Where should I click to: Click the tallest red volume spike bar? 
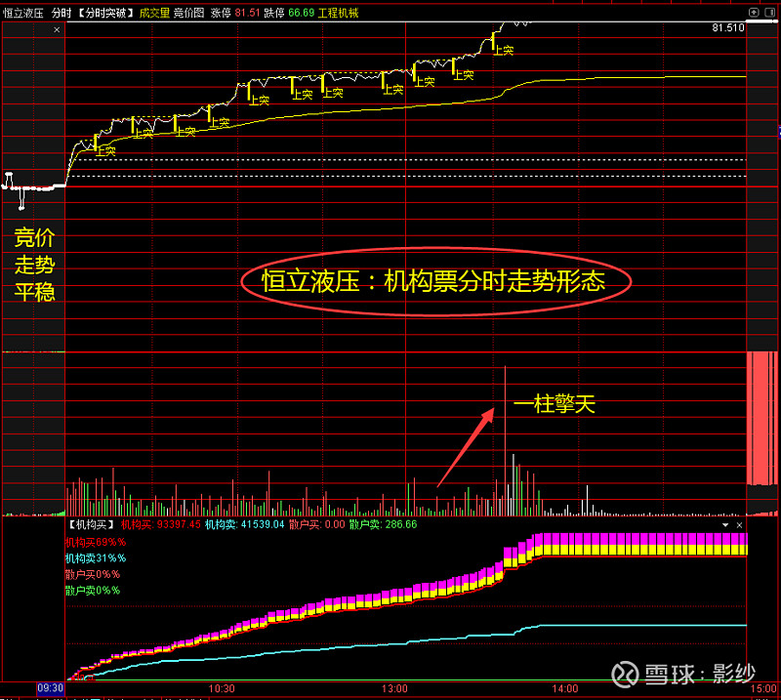(x=505, y=441)
